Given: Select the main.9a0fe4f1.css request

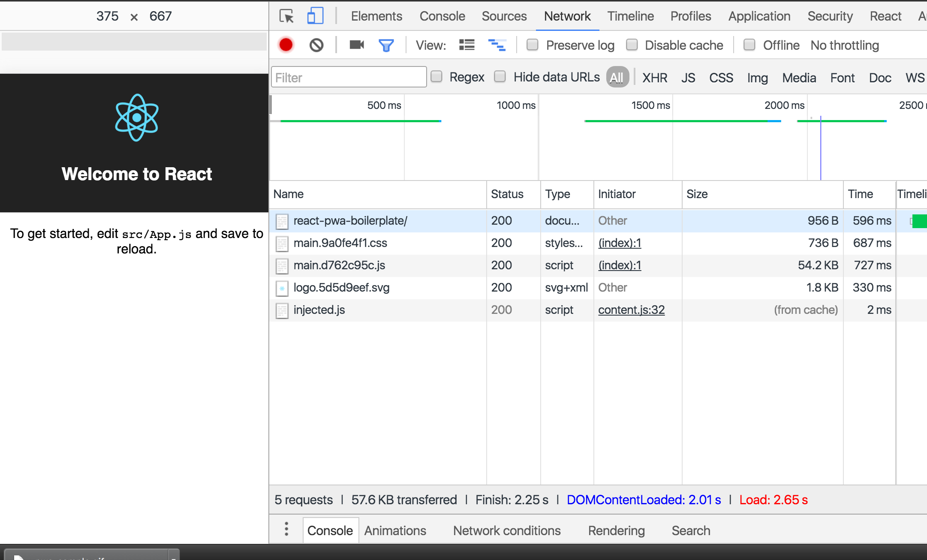Looking at the screenshot, I should (598, 243).
